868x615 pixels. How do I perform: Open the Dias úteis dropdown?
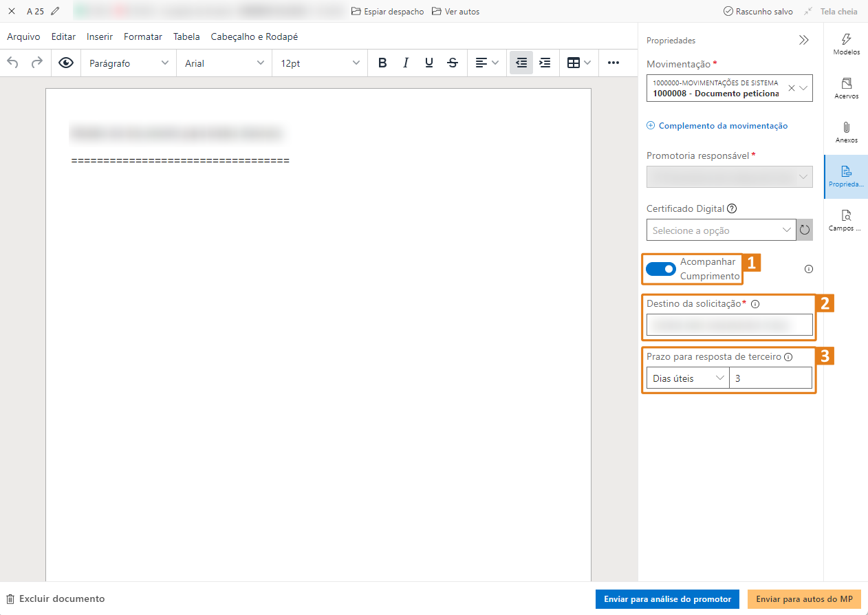coord(687,378)
